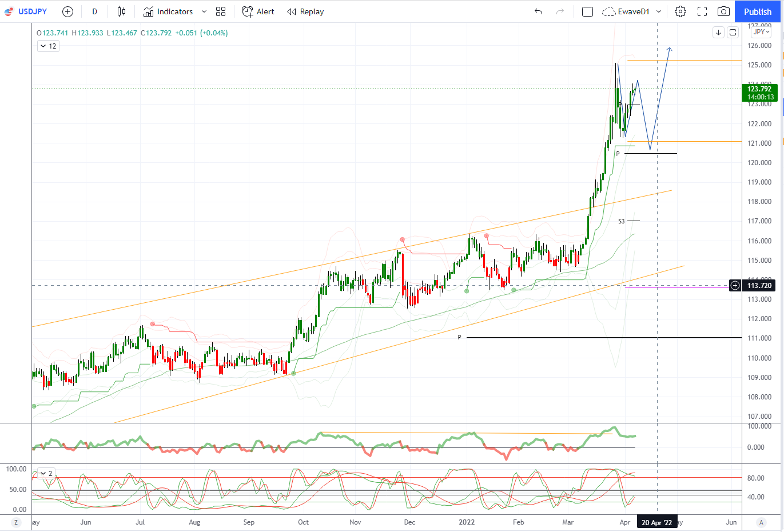Expand the indicator favorites dropdown arrow
Screen dimensions: 784x532
[x=204, y=11]
